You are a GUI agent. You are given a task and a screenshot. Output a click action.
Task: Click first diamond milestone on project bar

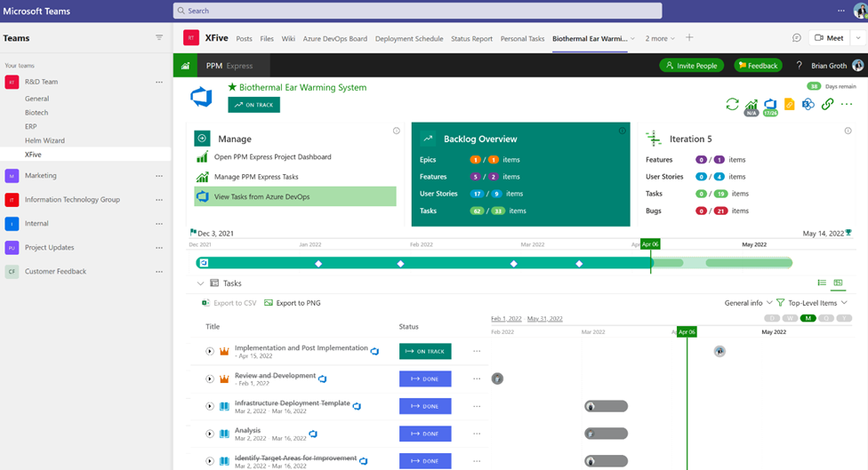(318, 264)
